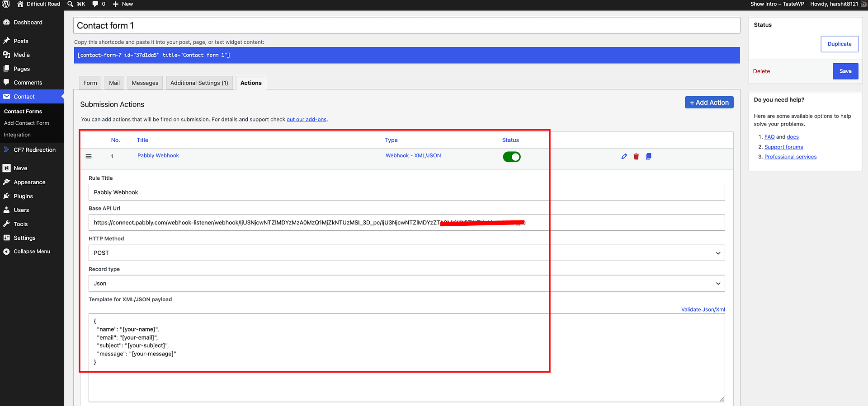The height and width of the screenshot is (406, 868).
Task: Click Show Intro – TasteWP in admin bar
Action: click(x=777, y=4)
